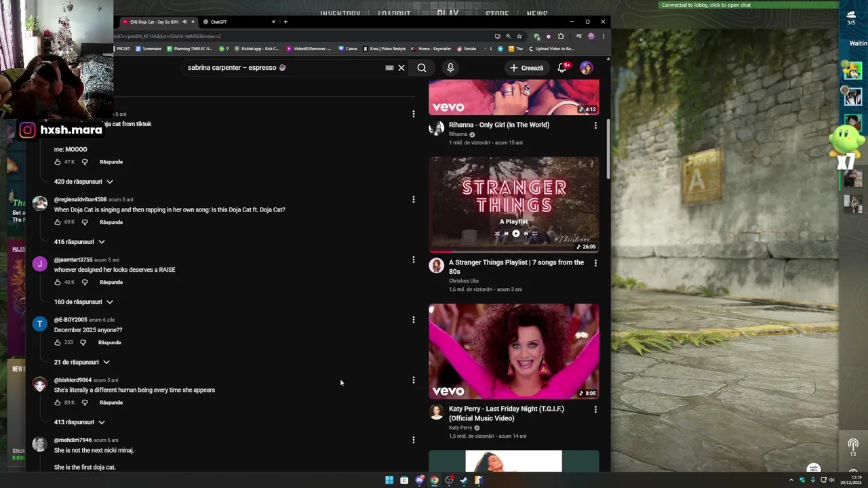Open Chrome three-dot menu
The image size is (868, 488).
pyautogui.click(x=603, y=37)
